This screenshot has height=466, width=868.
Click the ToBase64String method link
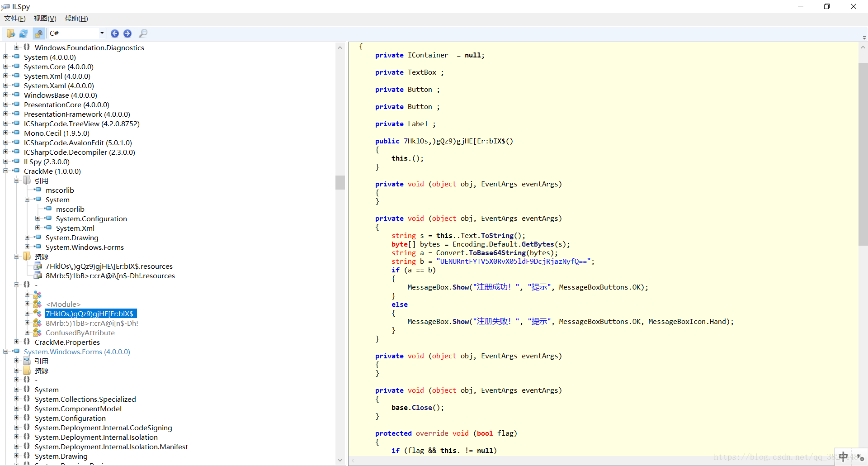497,253
